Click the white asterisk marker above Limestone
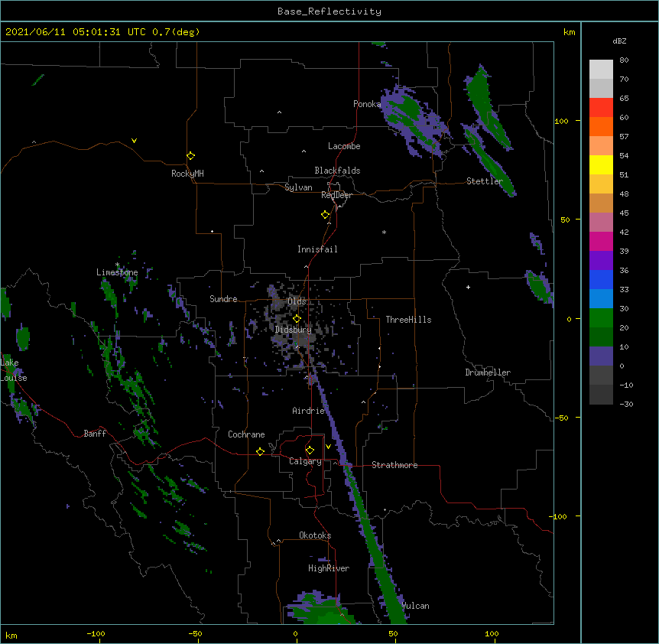 coord(118,265)
